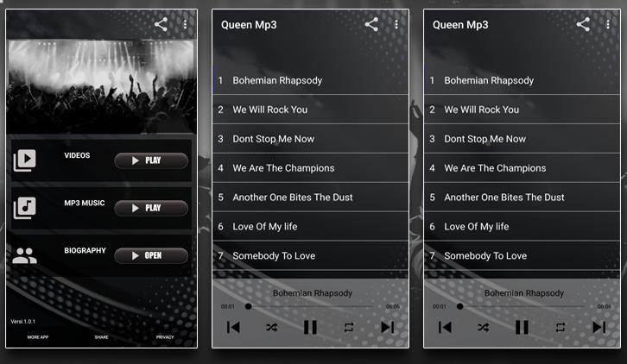
Task: Toggle repeat in right player
Action: 560,327
